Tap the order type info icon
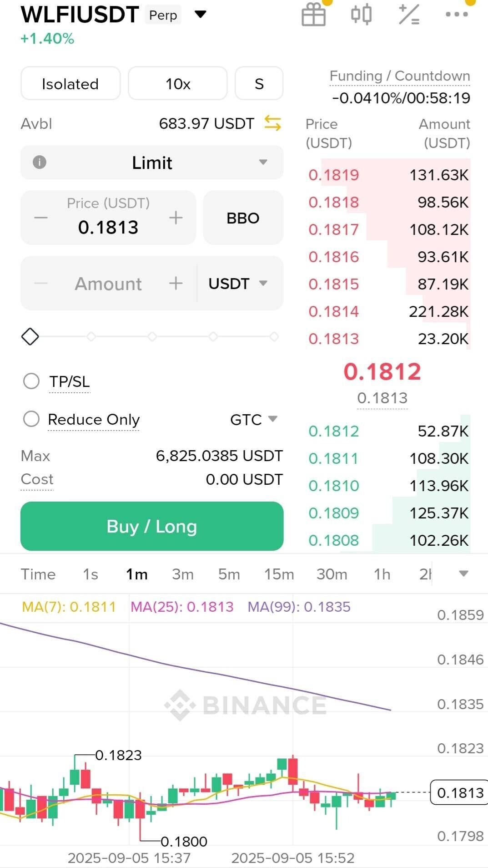The image size is (488, 868). [40, 162]
